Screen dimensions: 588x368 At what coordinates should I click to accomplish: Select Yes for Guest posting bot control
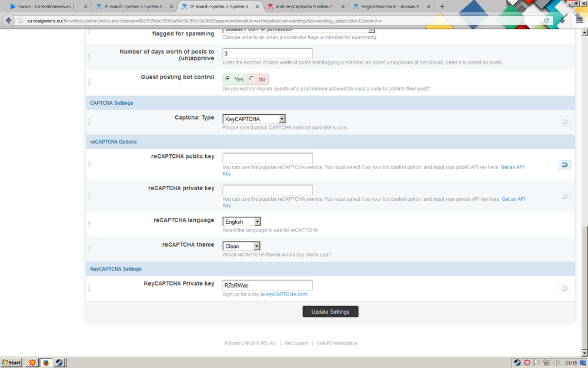[228, 79]
